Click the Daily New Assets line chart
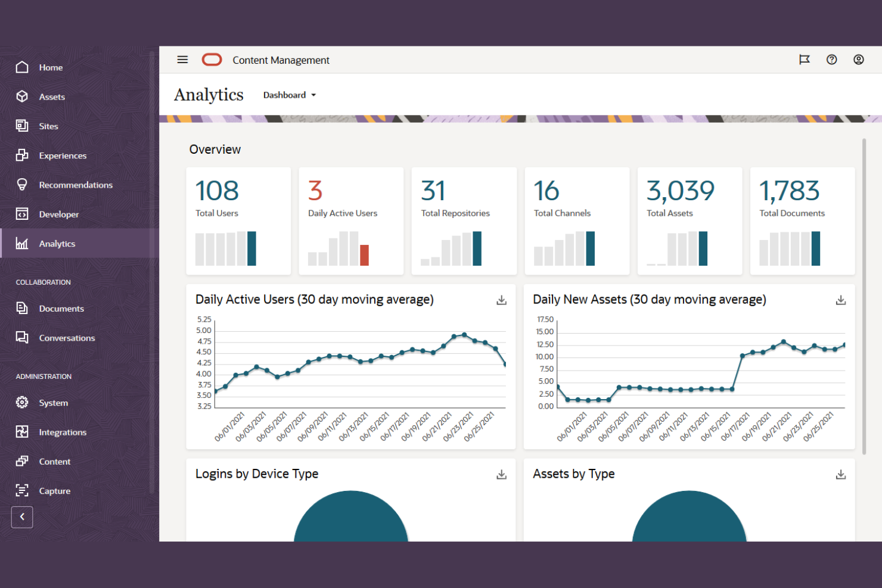The width and height of the screenshot is (882, 588). tap(700, 363)
